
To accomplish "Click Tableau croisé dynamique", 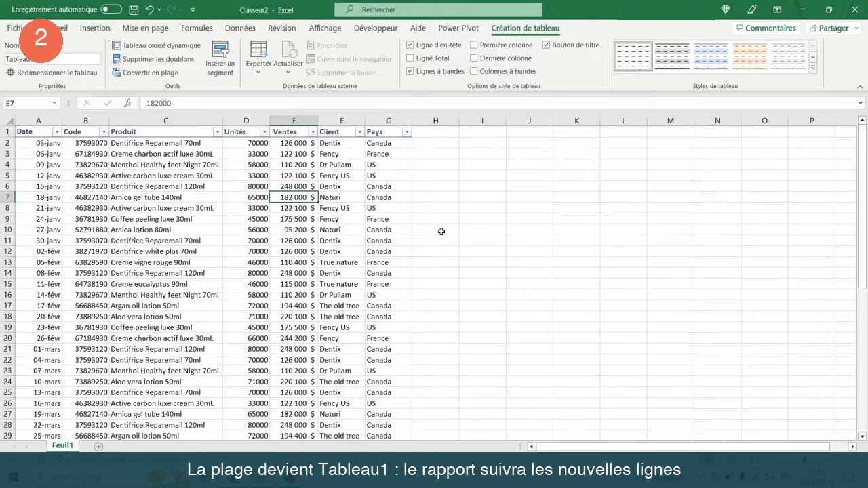I will pos(156,45).
